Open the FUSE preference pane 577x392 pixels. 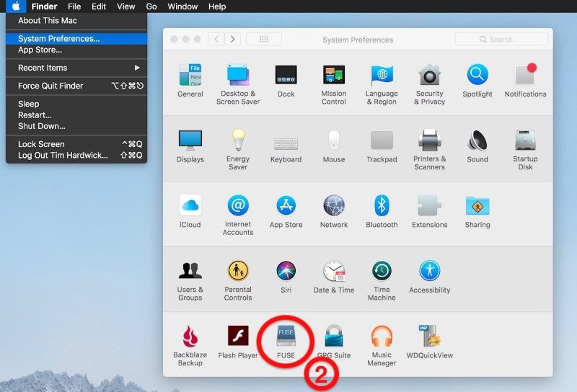point(286,337)
